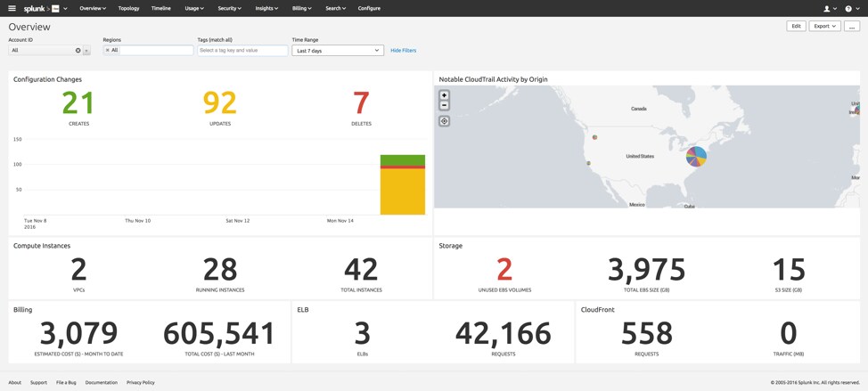Screen dimensions: 868x391
Task: Click the green creates bar segment
Action: [403, 159]
